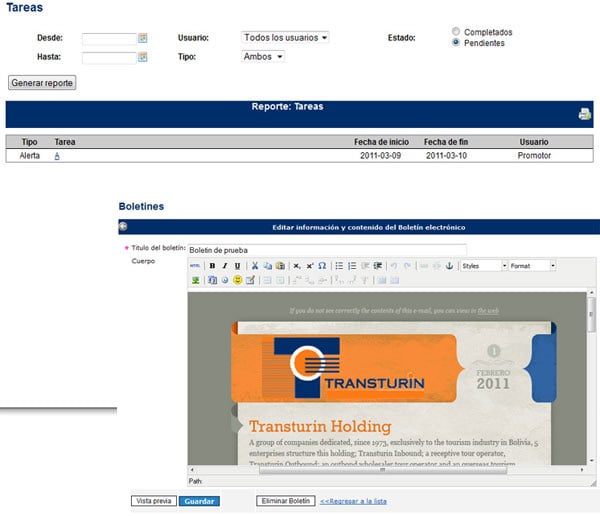Open the Tipo 'Ambos' dropdown
This screenshot has height=516, width=600.
[263, 56]
